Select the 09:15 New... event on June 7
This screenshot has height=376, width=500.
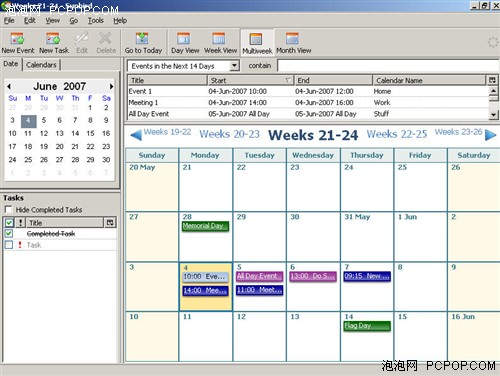click(367, 276)
